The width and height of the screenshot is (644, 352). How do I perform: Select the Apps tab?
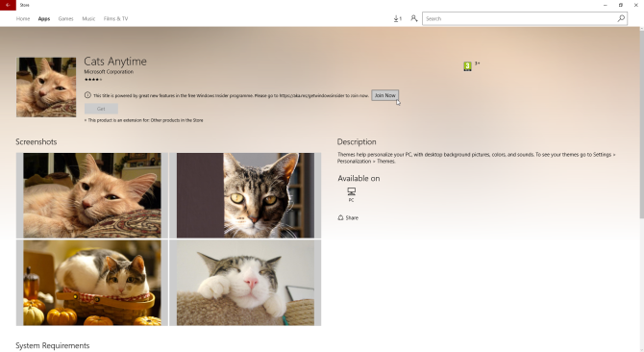pos(44,18)
